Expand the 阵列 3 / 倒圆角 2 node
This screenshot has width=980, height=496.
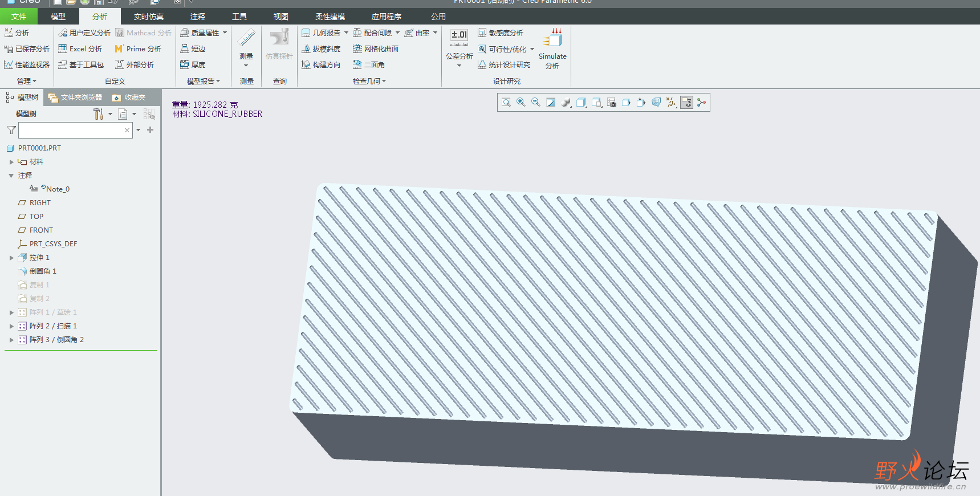(11, 340)
